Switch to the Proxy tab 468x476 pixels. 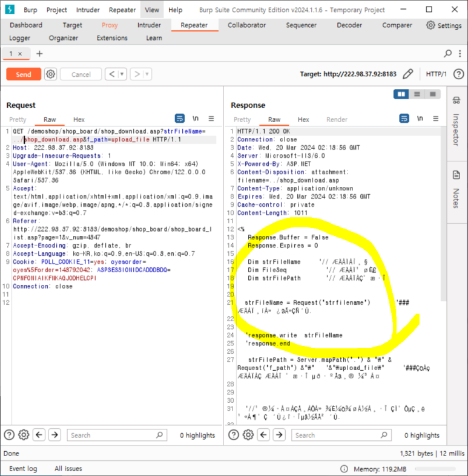click(110, 25)
